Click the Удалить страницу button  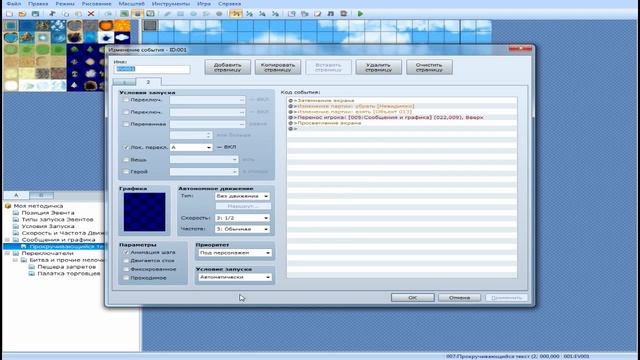pyautogui.click(x=378, y=67)
